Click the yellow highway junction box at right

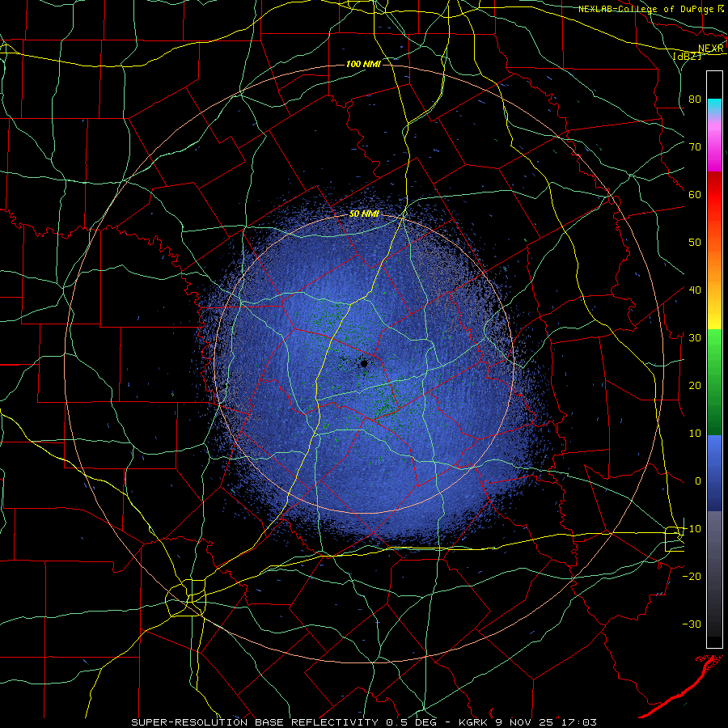click(675, 539)
